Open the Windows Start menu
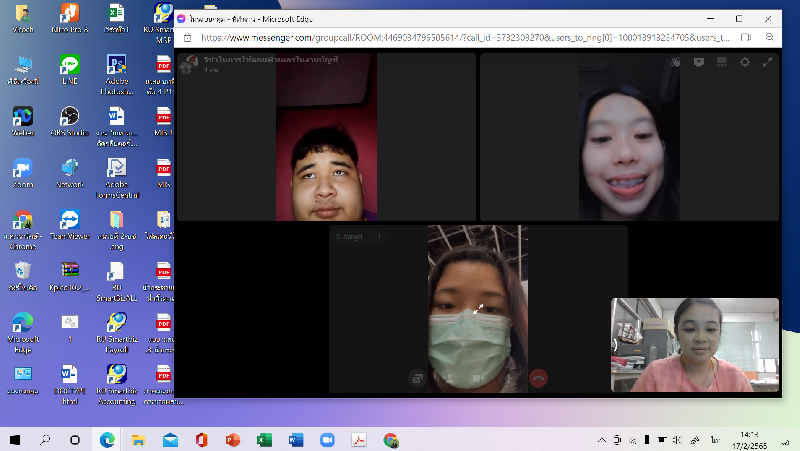This screenshot has width=800, height=451. (16, 440)
